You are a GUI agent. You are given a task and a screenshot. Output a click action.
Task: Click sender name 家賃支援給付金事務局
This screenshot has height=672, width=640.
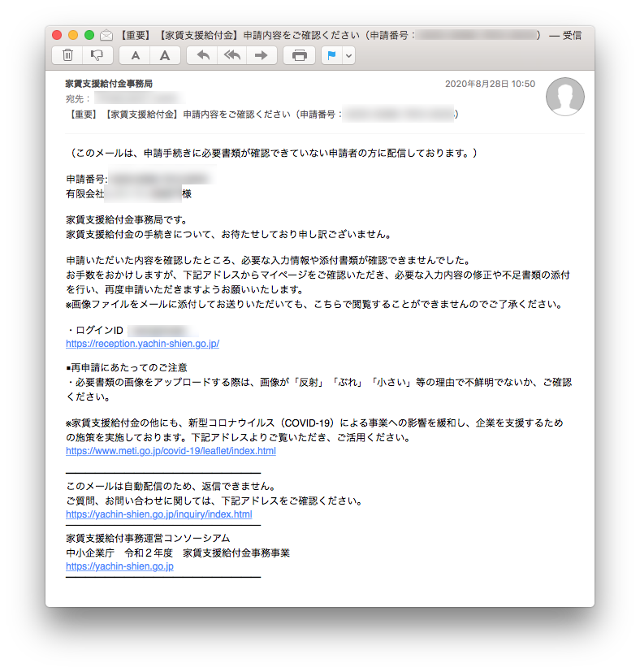coord(109,84)
